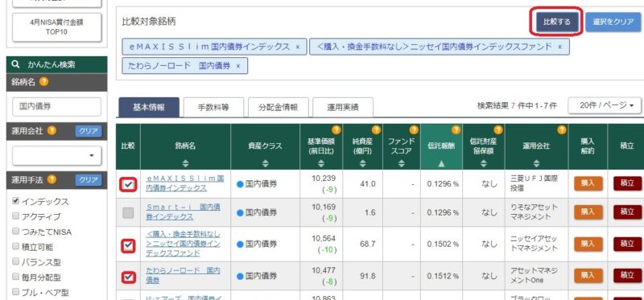This screenshot has width=644, height=300.
Task: Click help icon above 純資産 column header
Action: (x=377, y=130)
